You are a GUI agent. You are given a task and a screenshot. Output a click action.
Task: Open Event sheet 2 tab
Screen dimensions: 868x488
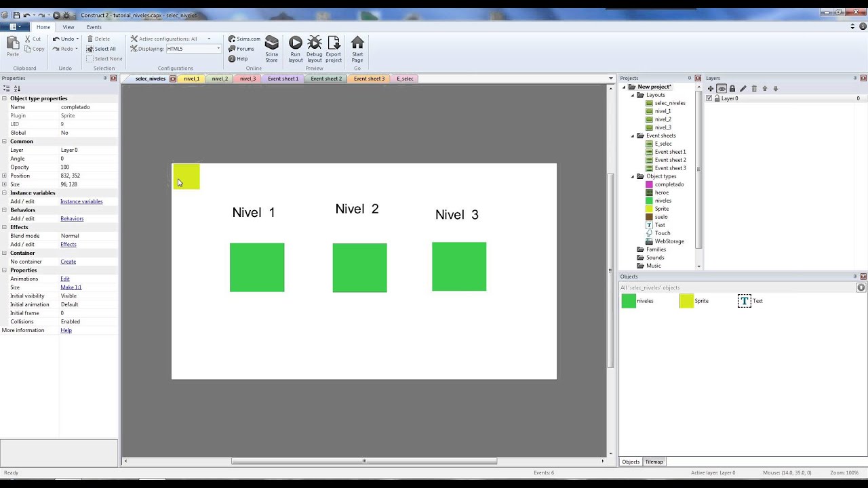coord(326,79)
